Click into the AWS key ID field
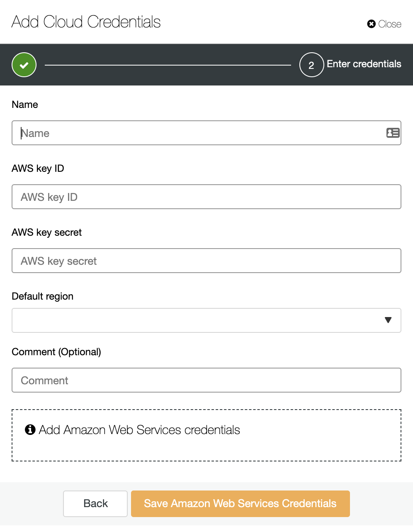 (x=206, y=197)
